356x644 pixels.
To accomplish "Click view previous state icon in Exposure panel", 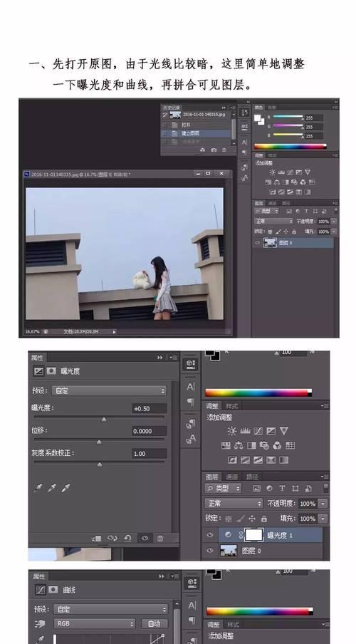I will pos(112,539).
